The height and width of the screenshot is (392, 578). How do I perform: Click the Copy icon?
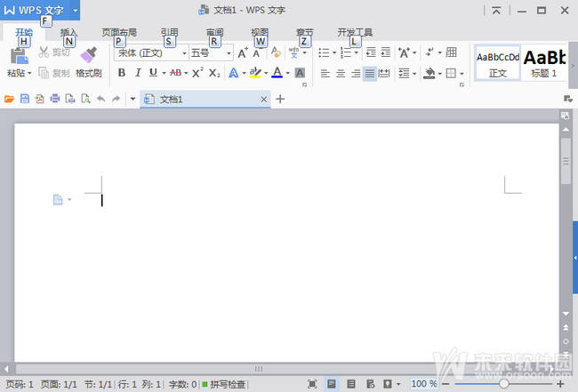click(x=44, y=73)
